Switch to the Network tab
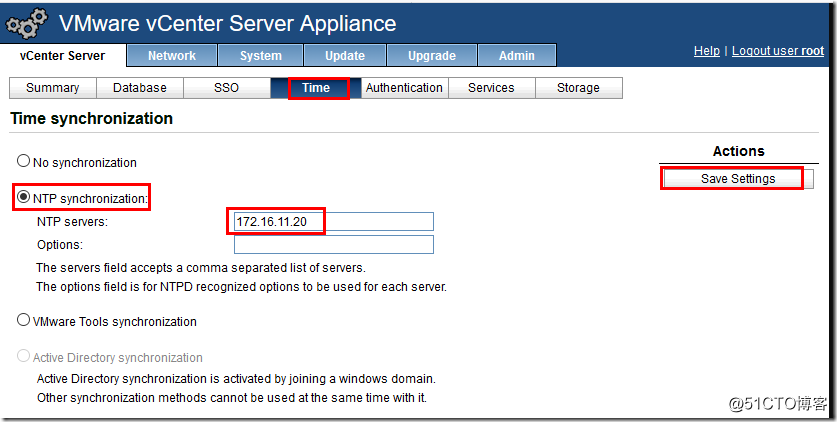This screenshot has width=837, height=422. coord(172,55)
